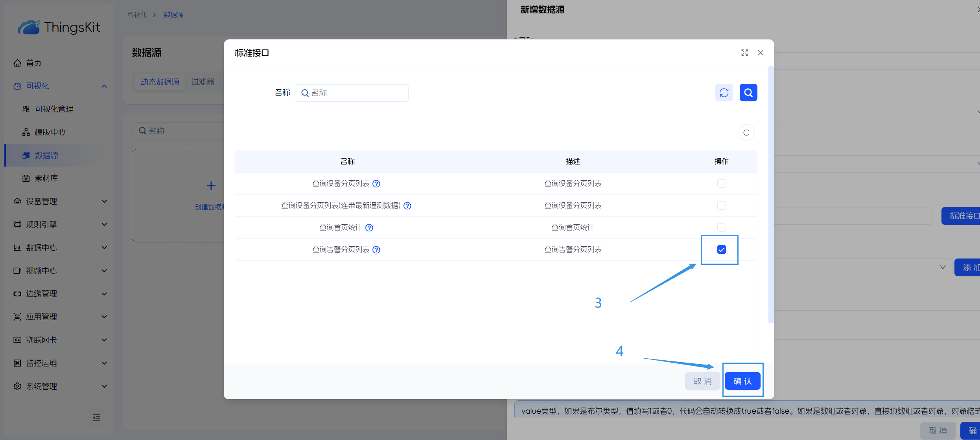Check the box for 连带最新遥测数据 row

click(x=722, y=205)
